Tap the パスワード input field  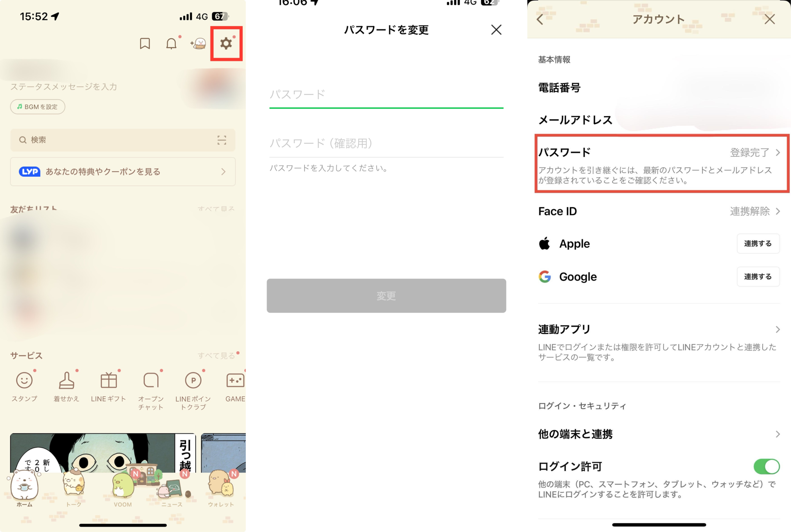387,93
